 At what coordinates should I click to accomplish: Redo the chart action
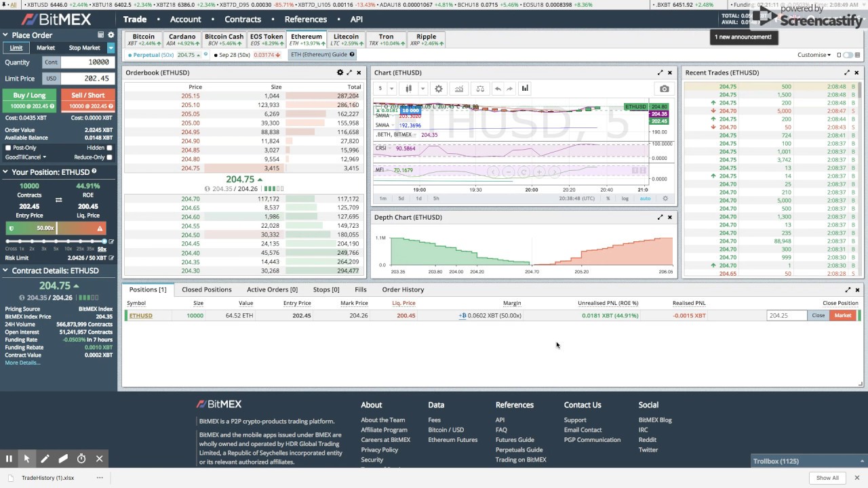click(509, 89)
